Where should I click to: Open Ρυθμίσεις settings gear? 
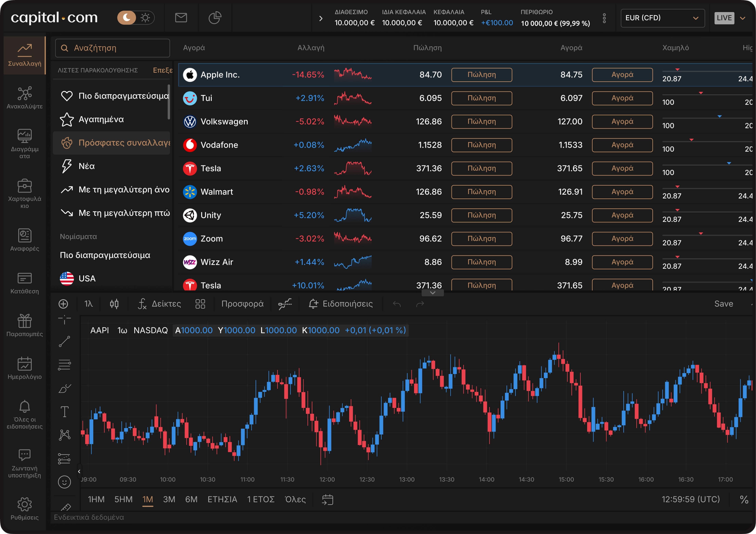click(25, 509)
